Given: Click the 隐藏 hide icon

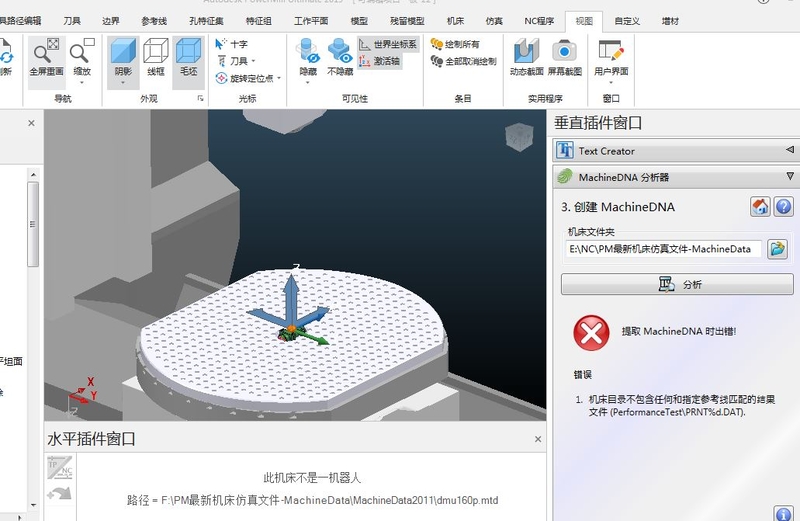Looking at the screenshot, I should coord(308,52).
